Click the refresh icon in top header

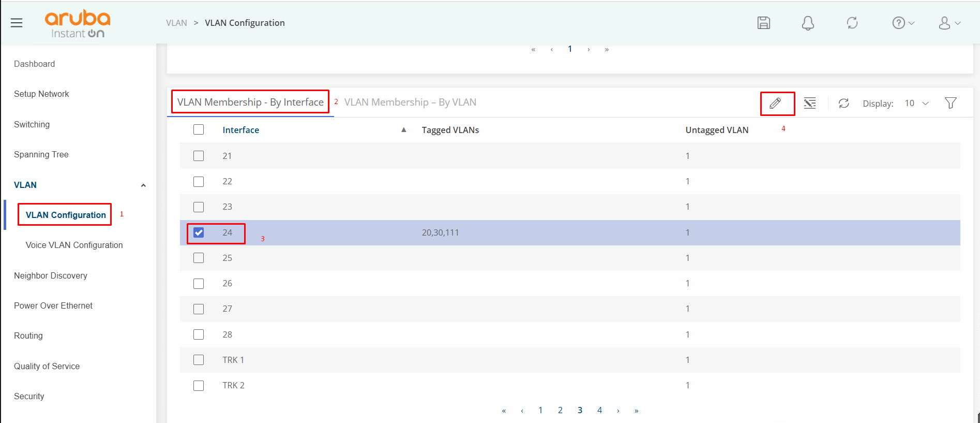tap(852, 23)
